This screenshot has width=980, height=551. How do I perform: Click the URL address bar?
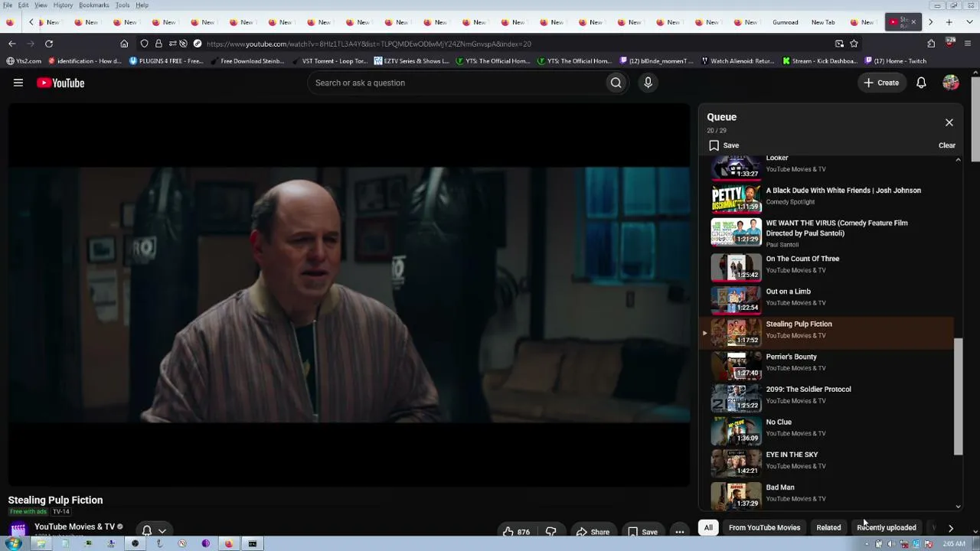490,44
